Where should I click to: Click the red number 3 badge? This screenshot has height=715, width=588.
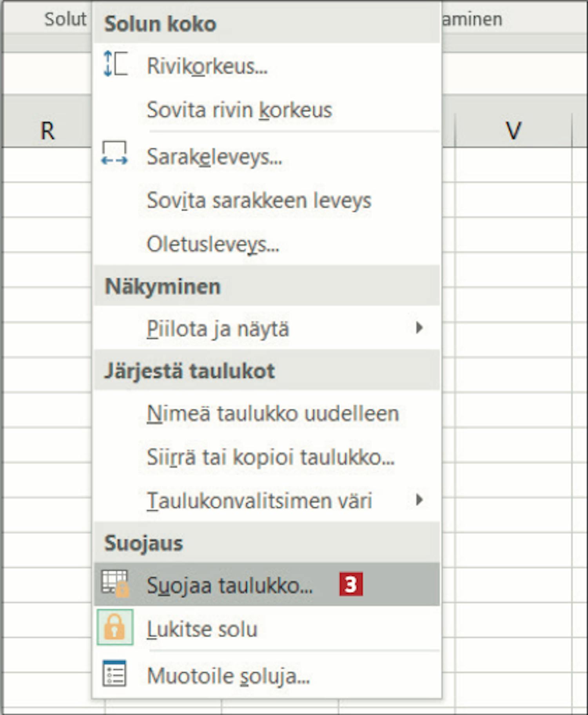tap(351, 584)
